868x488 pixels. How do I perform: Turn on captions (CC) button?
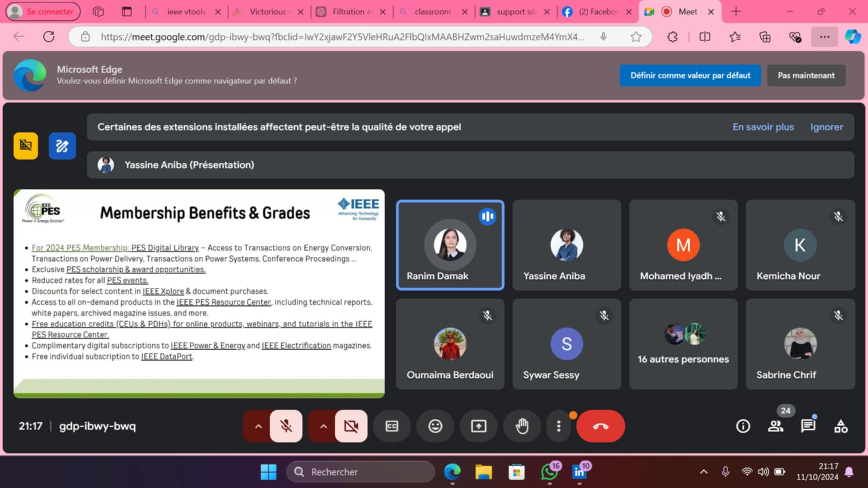point(392,426)
